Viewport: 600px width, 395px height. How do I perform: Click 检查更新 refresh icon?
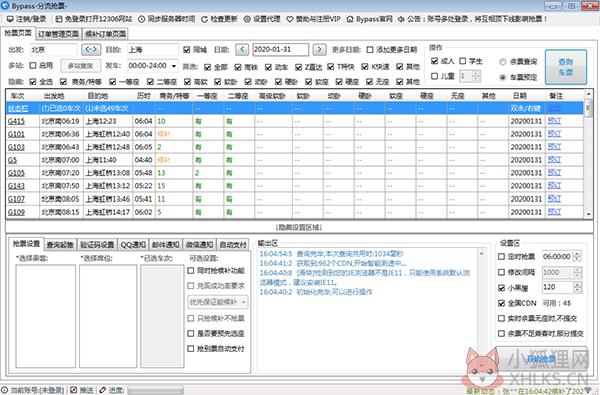(x=204, y=19)
